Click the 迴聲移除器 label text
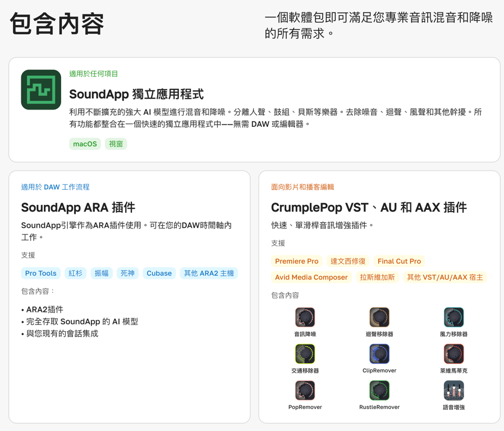The image size is (504, 431). 379,334
